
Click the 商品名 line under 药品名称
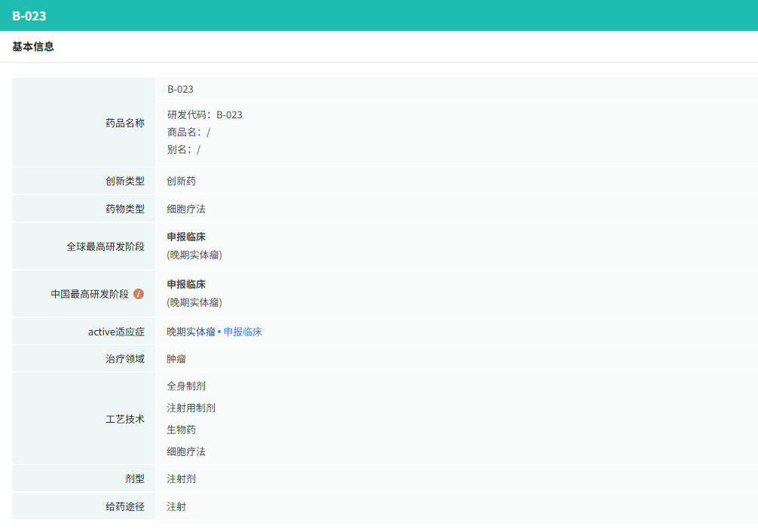[x=188, y=133]
